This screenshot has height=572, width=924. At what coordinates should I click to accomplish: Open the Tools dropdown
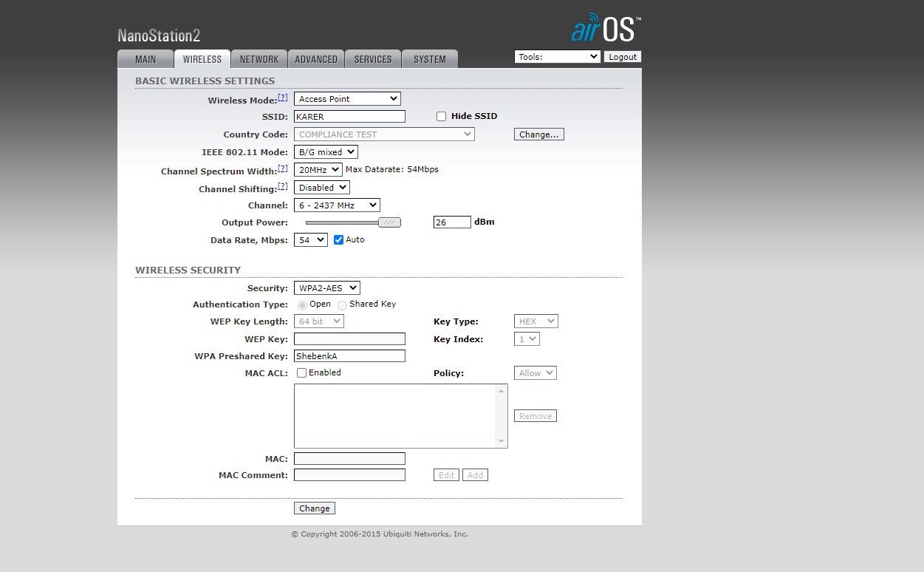(x=558, y=57)
